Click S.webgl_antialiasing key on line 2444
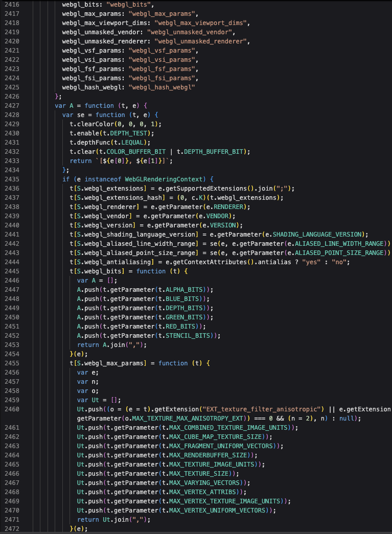This screenshot has height=534, width=392. point(114,262)
